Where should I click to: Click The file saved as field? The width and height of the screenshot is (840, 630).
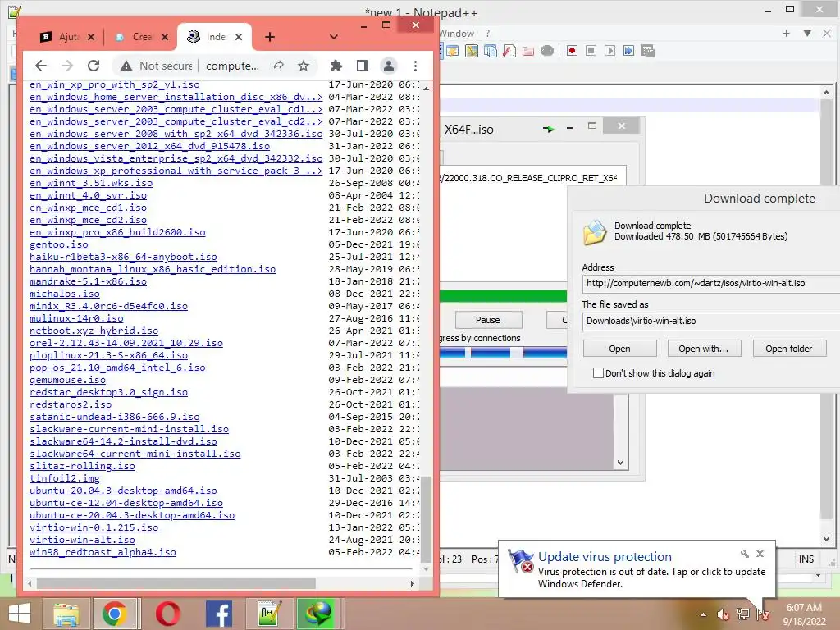(x=711, y=321)
